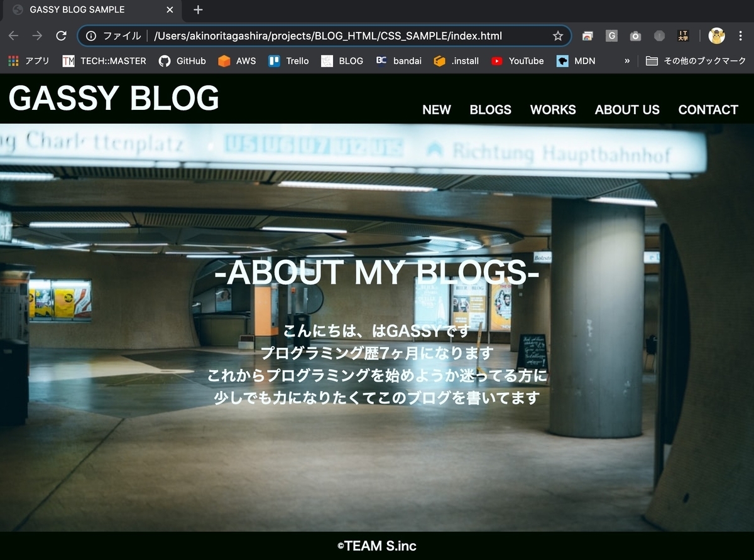Click the gray octagon alert extension icon
This screenshot has height=560, width=754.
click(x=659, y=36)
